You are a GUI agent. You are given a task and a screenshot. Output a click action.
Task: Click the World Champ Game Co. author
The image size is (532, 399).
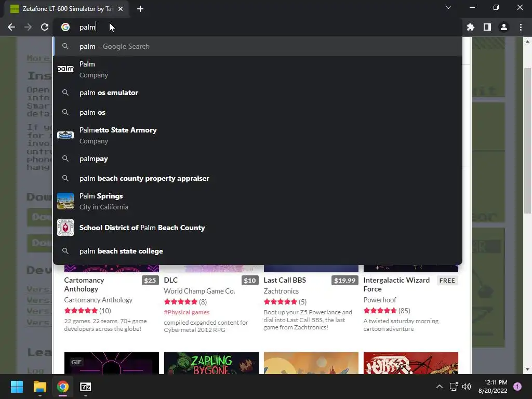(199, 291)
